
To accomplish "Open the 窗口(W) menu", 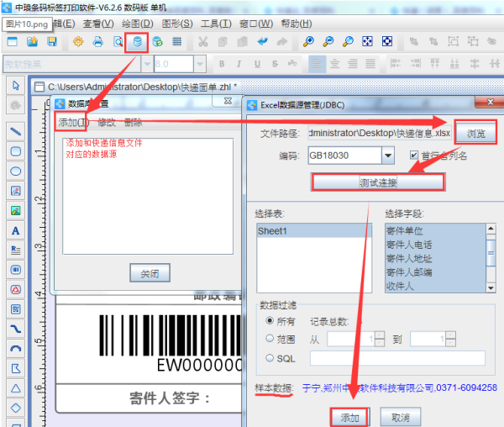I will [x=256, y=24].
